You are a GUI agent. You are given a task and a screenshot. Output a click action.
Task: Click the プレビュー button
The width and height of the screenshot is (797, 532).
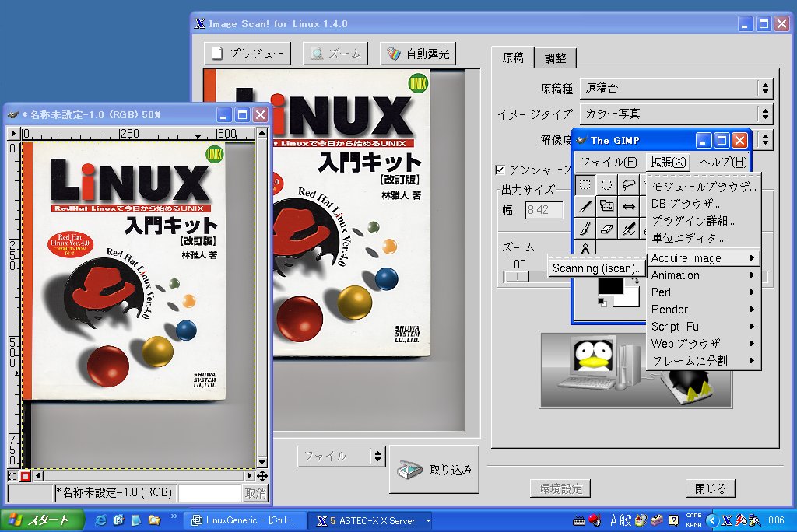pos(248,54)
